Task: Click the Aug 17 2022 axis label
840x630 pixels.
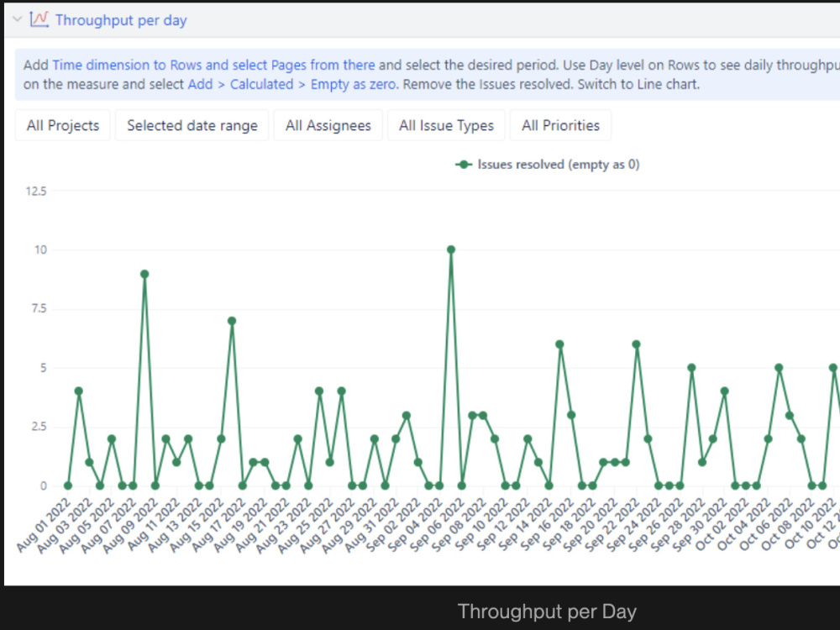Action: pos(218,524)
